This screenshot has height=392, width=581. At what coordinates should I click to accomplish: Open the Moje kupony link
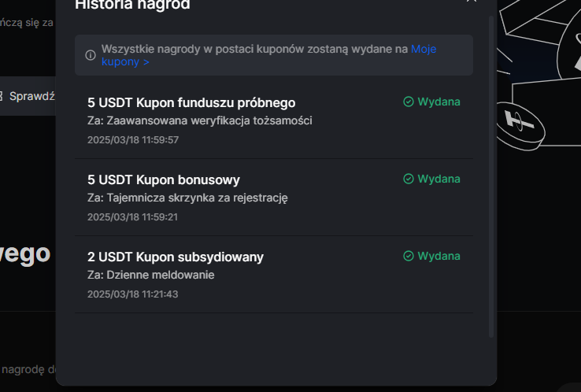[x=424, y=49]
